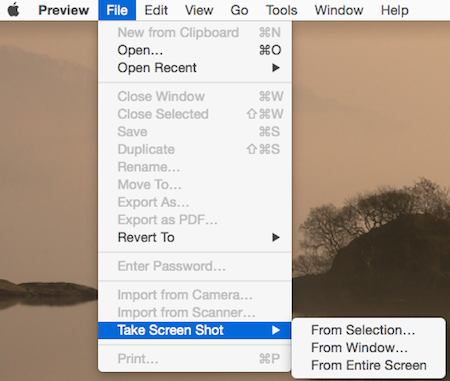Image resolution: width=450 pixels, height=381 pixels.
Task: Click the Close Selected menu item
Action: click(195, 114)
